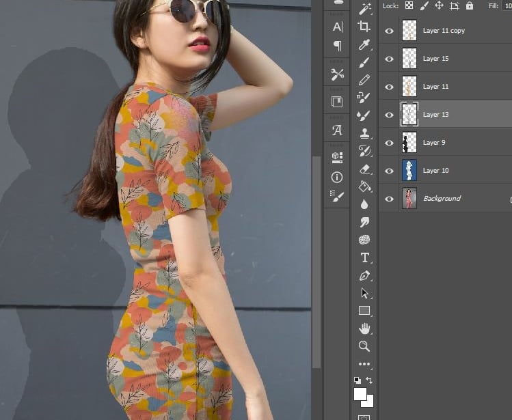Hide the Layer 11 copy layer
This screenshot has height=420, width=512.
tap(389, 31)
